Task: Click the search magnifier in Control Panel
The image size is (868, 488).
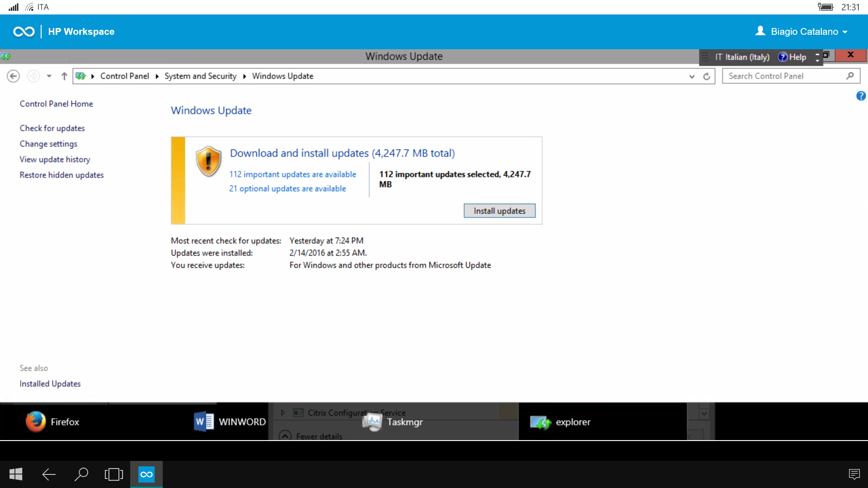Action: [850, 76]
